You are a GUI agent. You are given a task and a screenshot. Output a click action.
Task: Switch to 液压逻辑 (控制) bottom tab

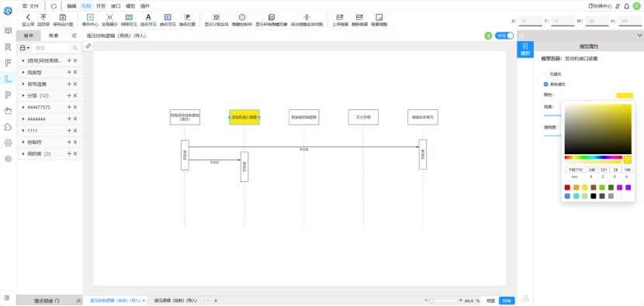[176, 301]
